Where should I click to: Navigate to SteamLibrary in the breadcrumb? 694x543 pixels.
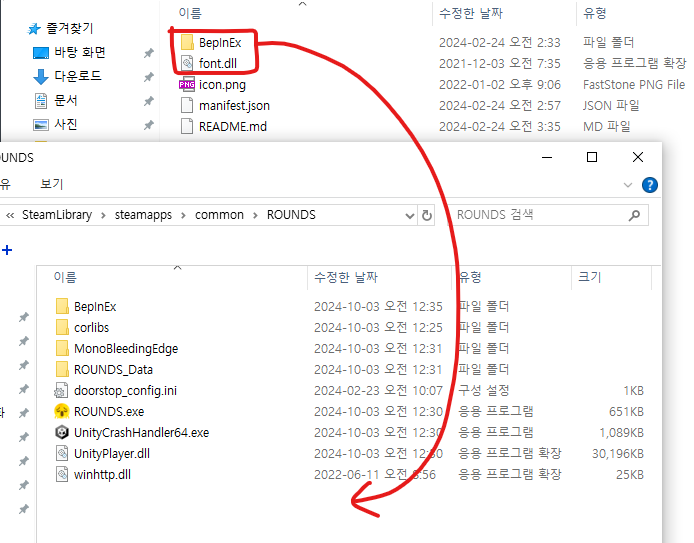pyautogui.click(x=57, y=215)
